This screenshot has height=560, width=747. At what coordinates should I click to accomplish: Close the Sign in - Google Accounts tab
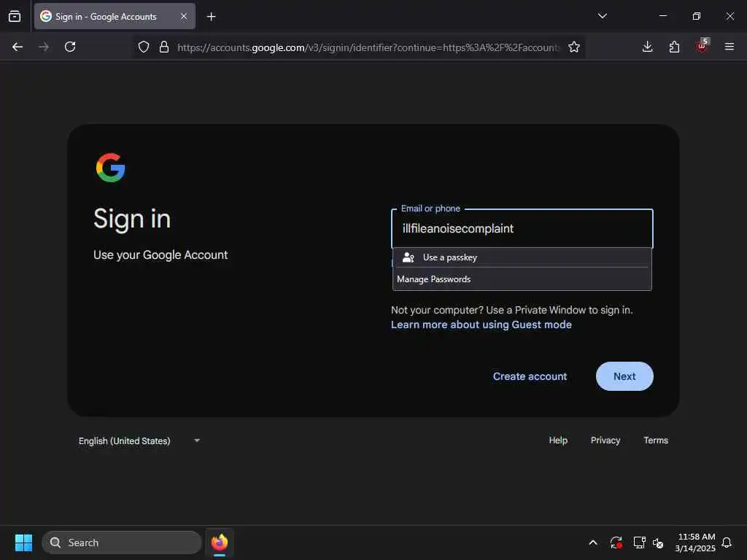point(184,16)
